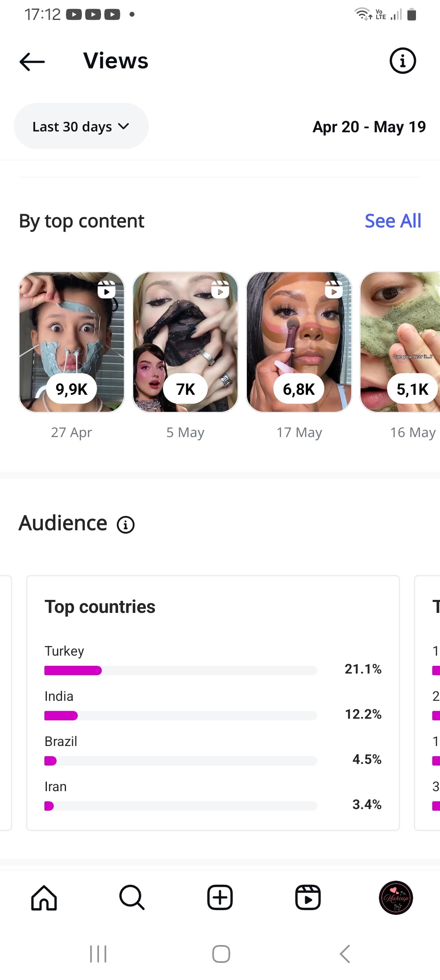Viewport: 440px width, 980px height.
Task: Open the Search magnifier icon
Action: pyautogui.click(x=132, y=897)
